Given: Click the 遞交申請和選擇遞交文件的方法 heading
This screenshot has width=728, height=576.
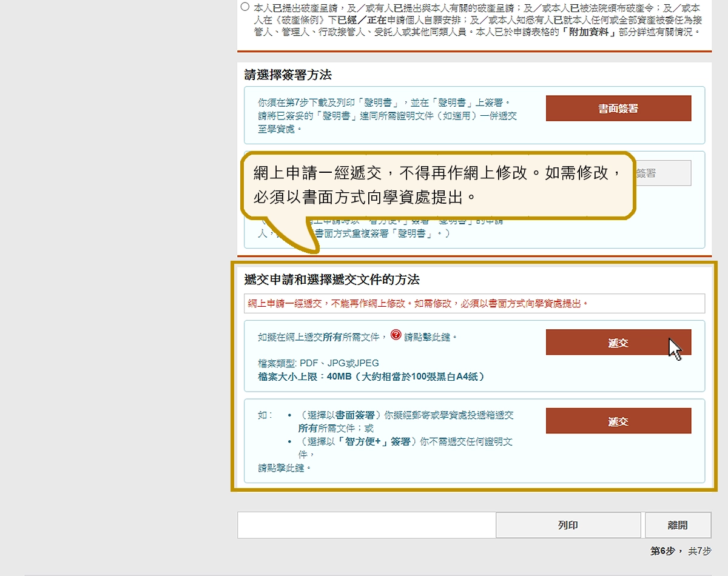Looking at the screenshot, I should 331,280.
